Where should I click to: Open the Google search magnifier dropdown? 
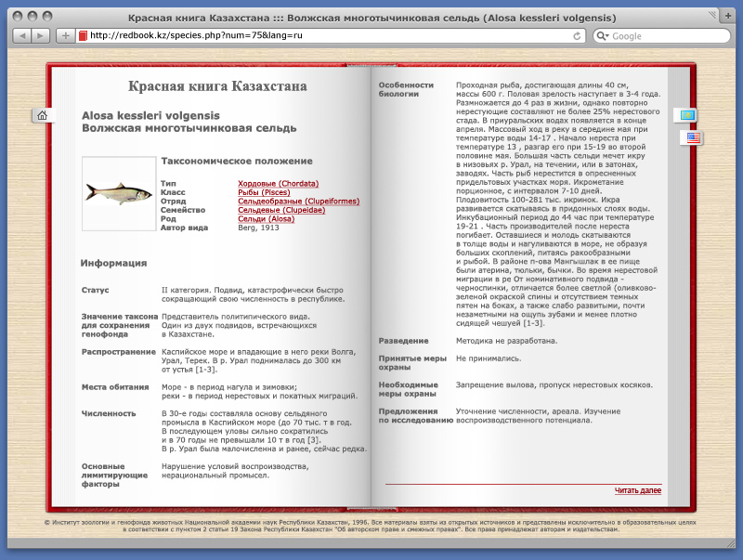[602, 36]
